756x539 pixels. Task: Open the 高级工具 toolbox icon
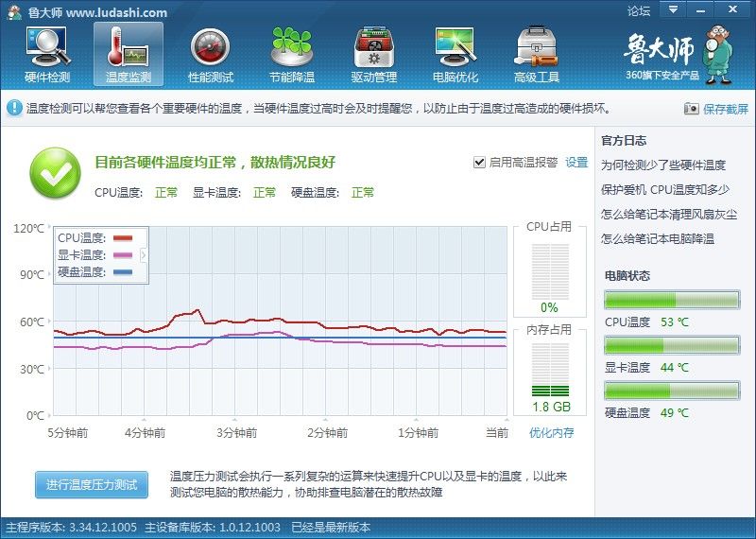[x=536, y=47]
